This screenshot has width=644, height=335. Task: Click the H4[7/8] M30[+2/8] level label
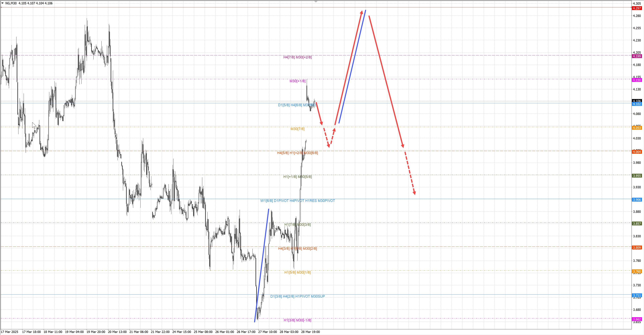[x=297, y=57]
